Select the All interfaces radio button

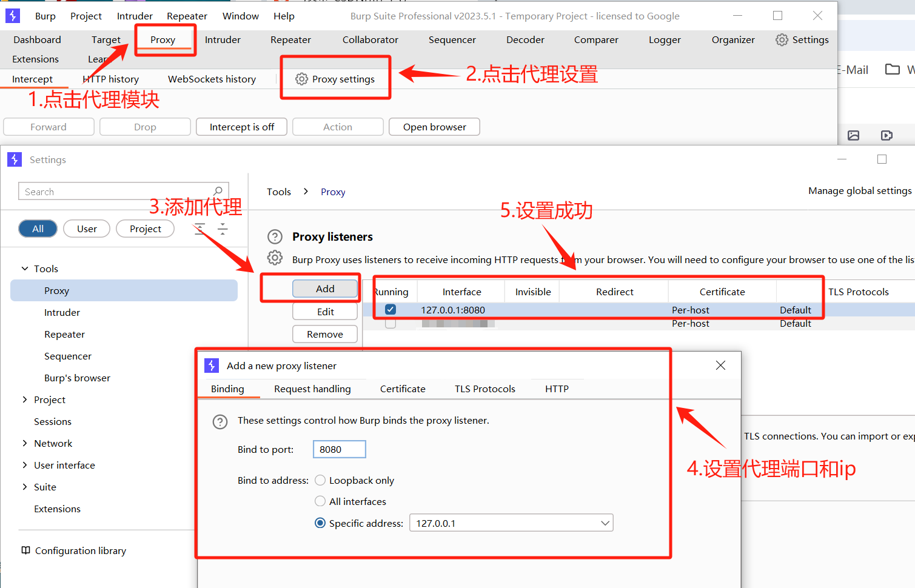point(320,501)
